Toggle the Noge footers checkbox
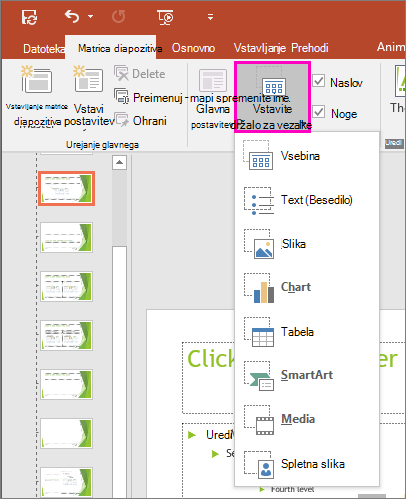The width and height of the screenshot is (406, 499). pos(319,112)
